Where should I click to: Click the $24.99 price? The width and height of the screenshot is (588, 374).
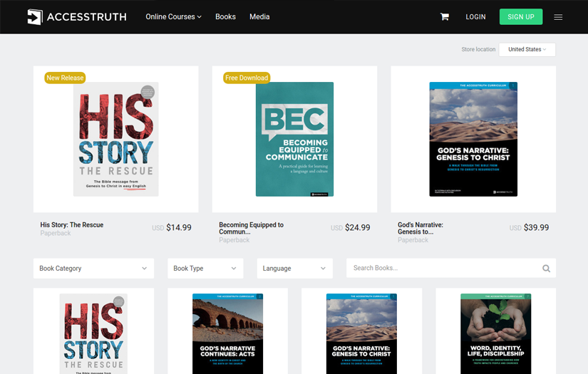click(x=357, y=227)
